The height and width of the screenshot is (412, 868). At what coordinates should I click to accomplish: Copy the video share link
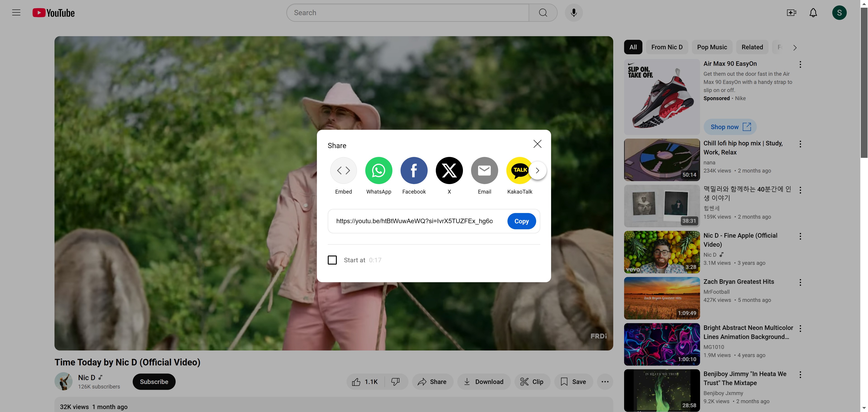(521, 221)
